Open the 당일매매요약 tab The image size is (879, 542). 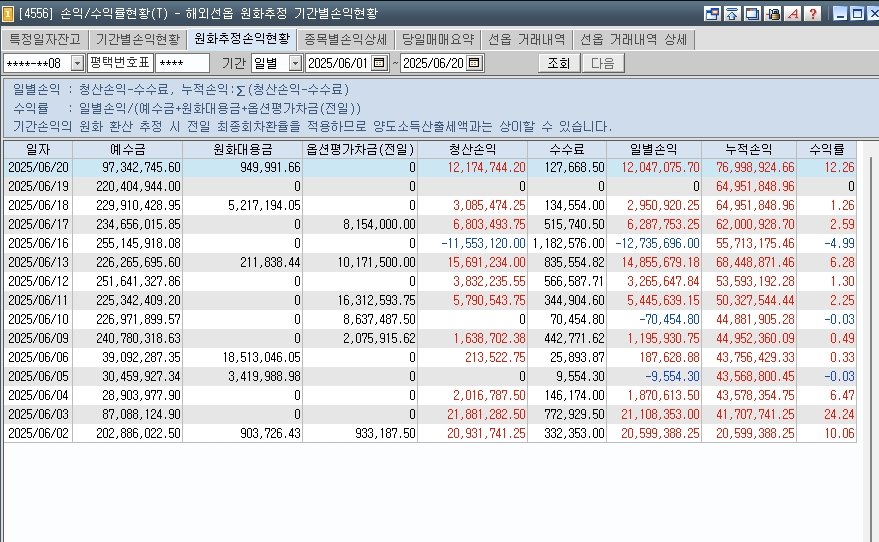pyautogui.click(x=438, y=39)
